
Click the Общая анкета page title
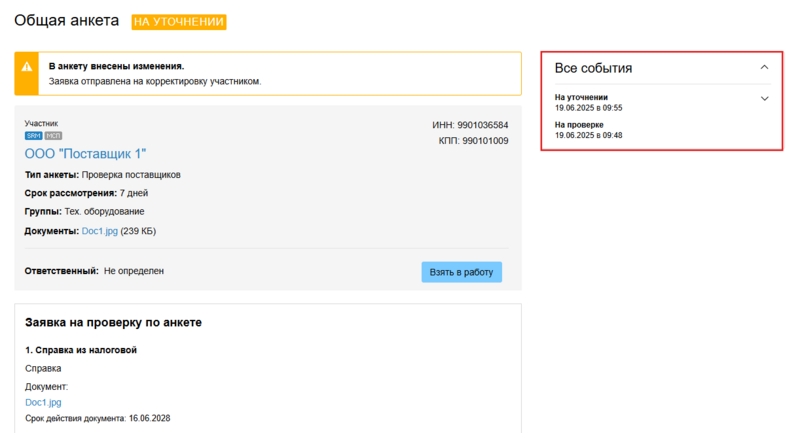click(66, 21)
